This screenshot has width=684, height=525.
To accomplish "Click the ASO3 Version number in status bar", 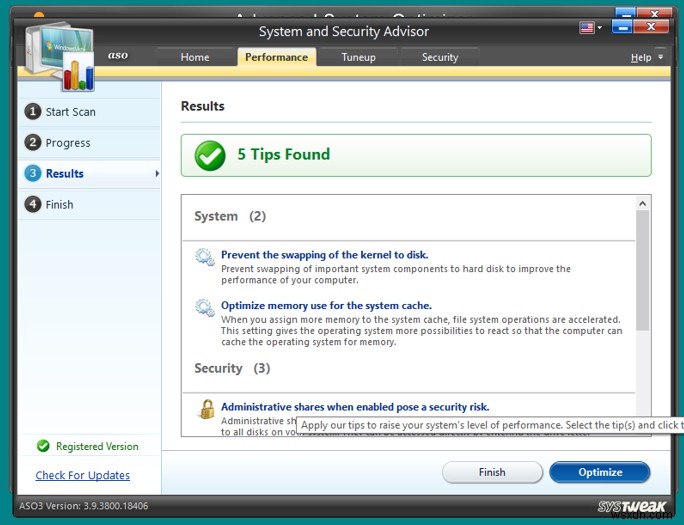I will pyautogui.click(x=84, y=506).
